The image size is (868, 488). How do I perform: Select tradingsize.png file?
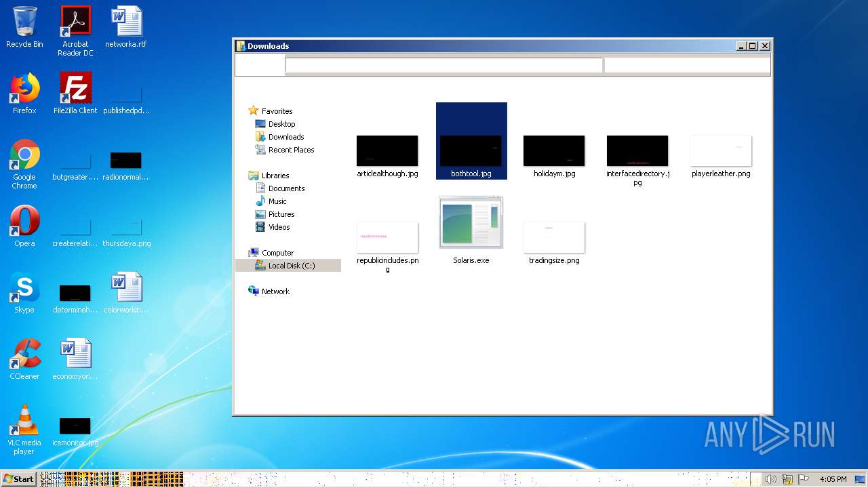[x=554, y=243]
